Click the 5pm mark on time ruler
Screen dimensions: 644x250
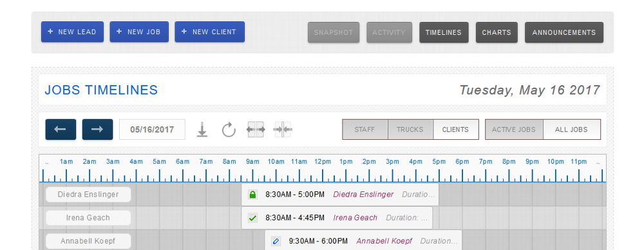click(439, 162)
